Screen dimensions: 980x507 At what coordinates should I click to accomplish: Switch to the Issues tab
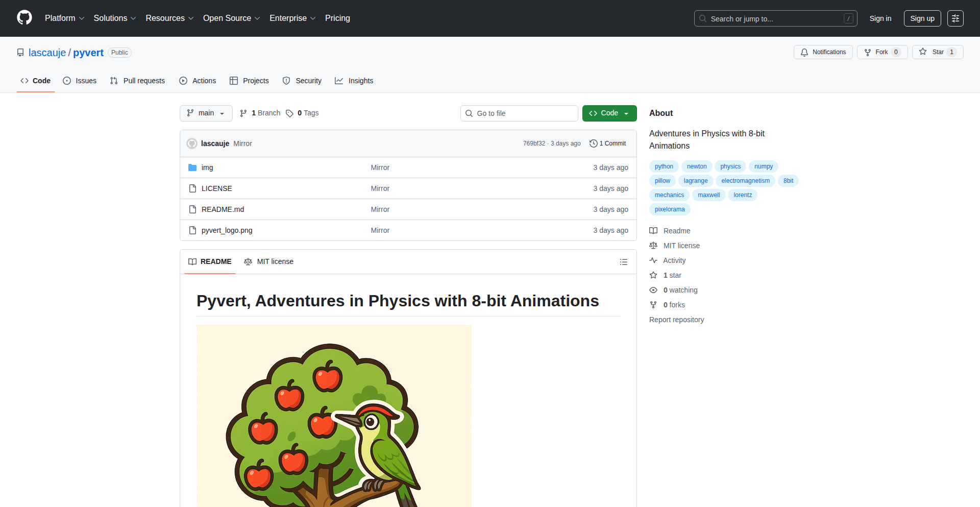click(80, 81)
